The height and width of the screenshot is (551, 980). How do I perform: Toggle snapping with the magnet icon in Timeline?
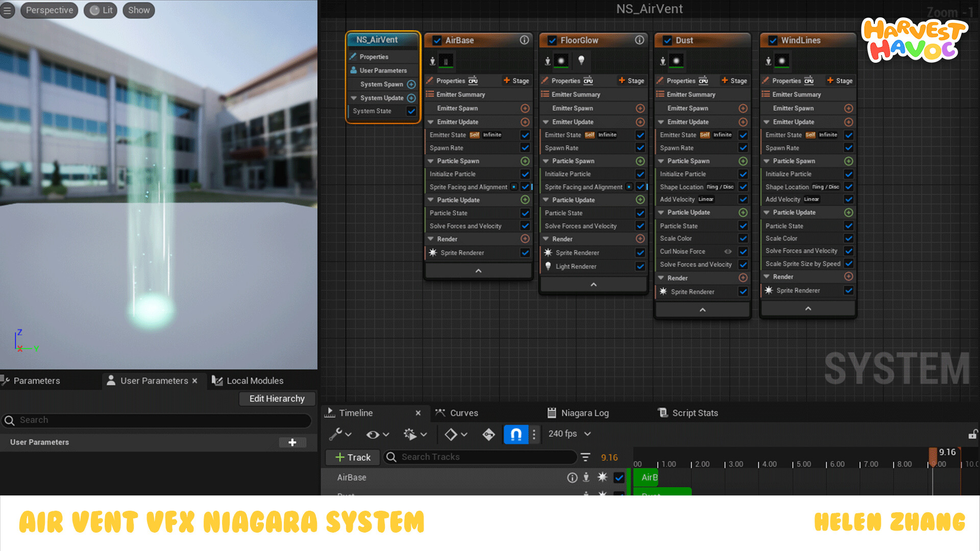[x=516, y=434]
